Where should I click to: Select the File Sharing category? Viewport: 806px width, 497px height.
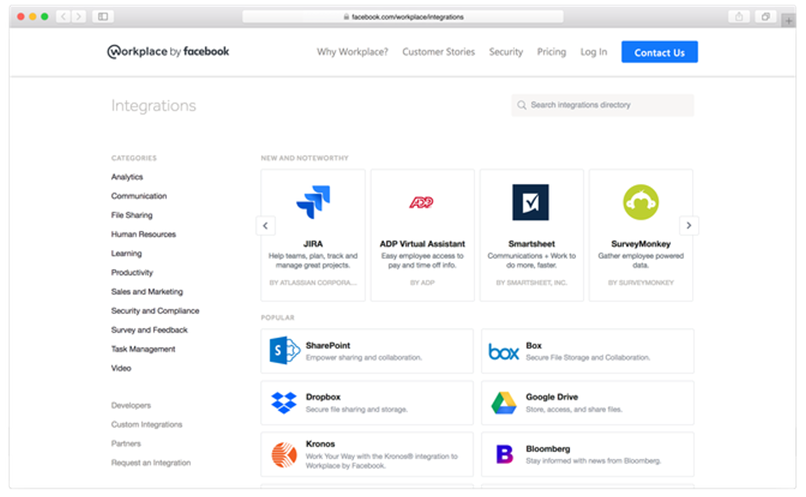point(132,215)
